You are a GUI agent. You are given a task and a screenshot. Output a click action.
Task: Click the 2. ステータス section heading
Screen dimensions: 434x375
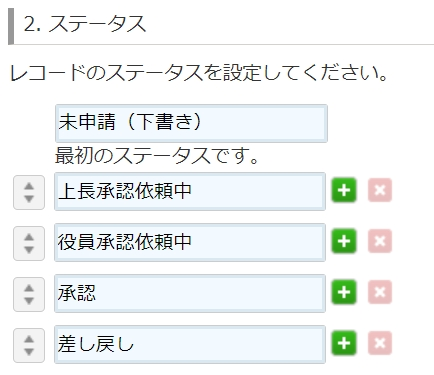point(85,24)
